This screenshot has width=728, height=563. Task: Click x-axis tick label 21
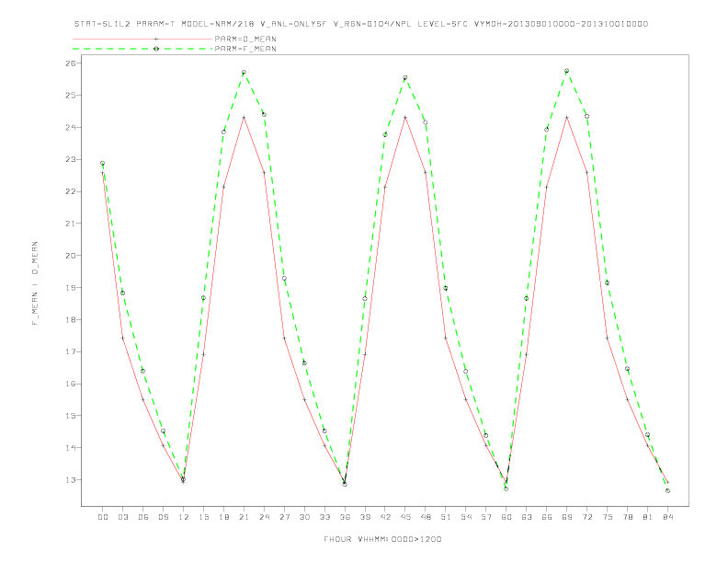[244, 517]
